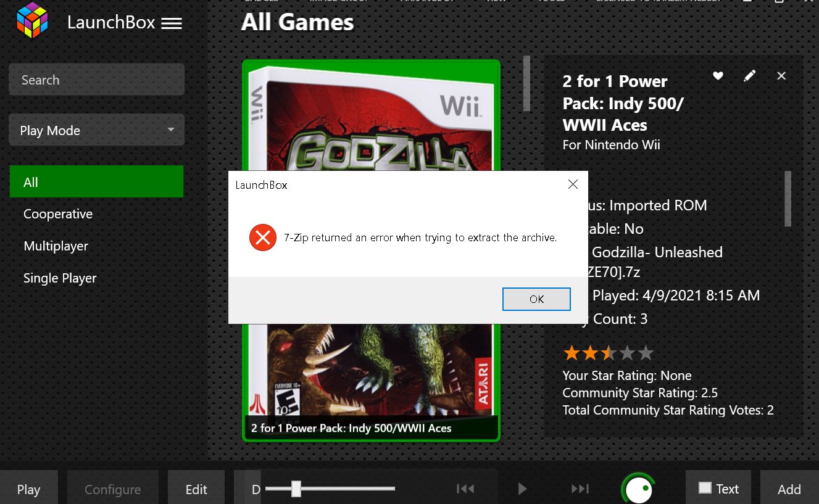Mark game as favorite with heart icon
This screenshot has width=819, height=504.
(x=718, y=76)
